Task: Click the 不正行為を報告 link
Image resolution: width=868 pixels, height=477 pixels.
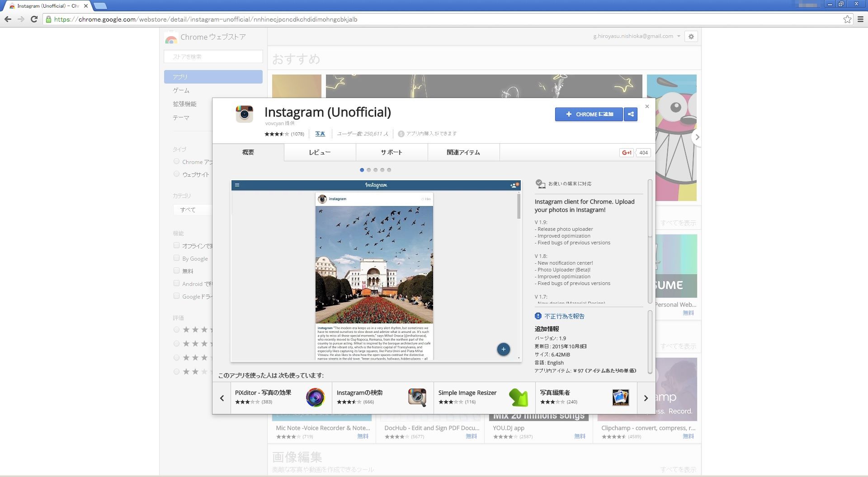Action: click(564, 316)
